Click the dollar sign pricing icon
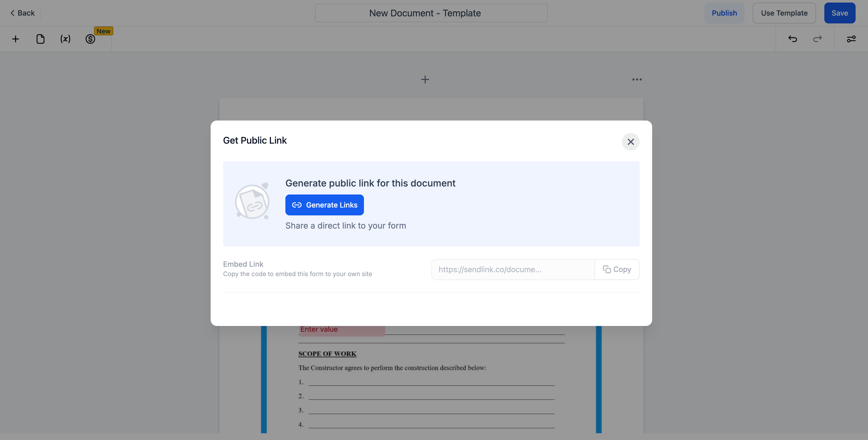This screenshot has height=440, width=868. [x=90, y=39]
